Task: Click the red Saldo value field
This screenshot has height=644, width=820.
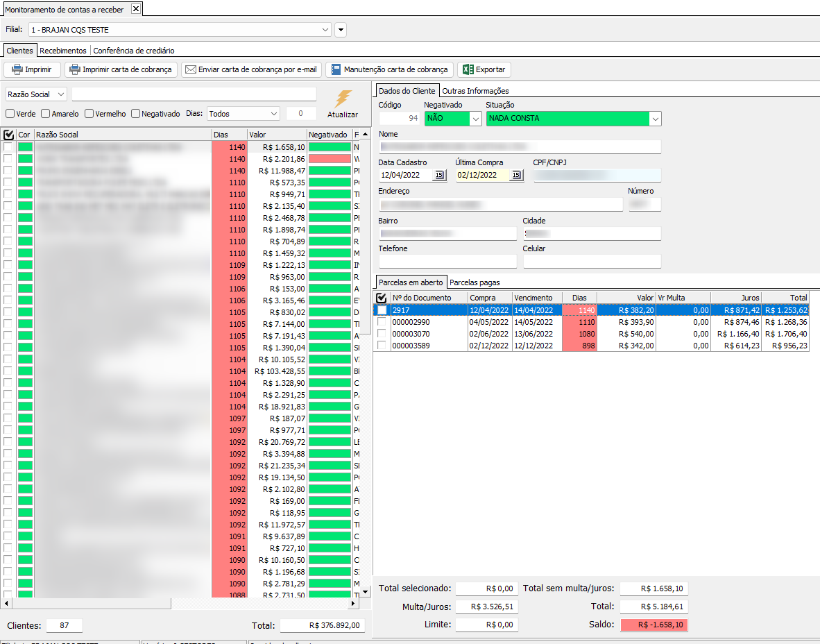Action: (654, 625)
